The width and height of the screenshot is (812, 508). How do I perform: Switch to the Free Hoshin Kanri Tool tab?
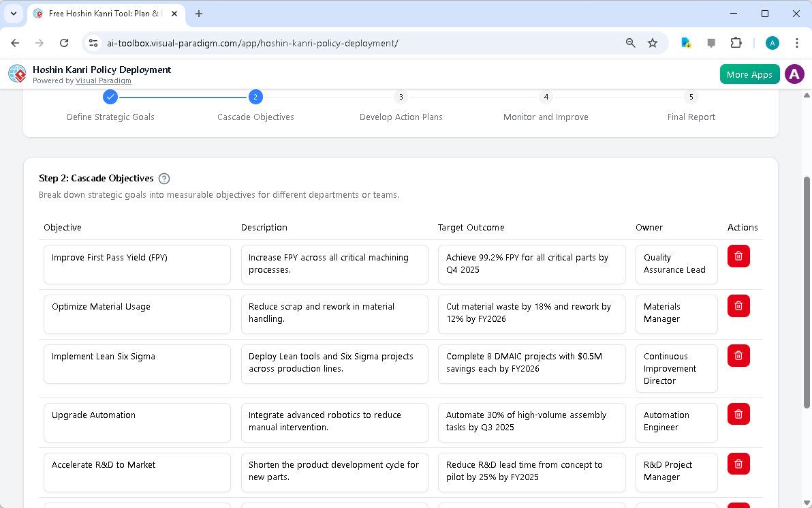[x=102, y=14]
